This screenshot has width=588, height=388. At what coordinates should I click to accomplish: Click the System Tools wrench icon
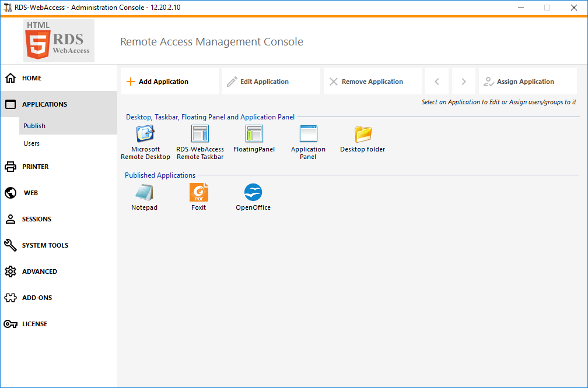coord(10,245)
